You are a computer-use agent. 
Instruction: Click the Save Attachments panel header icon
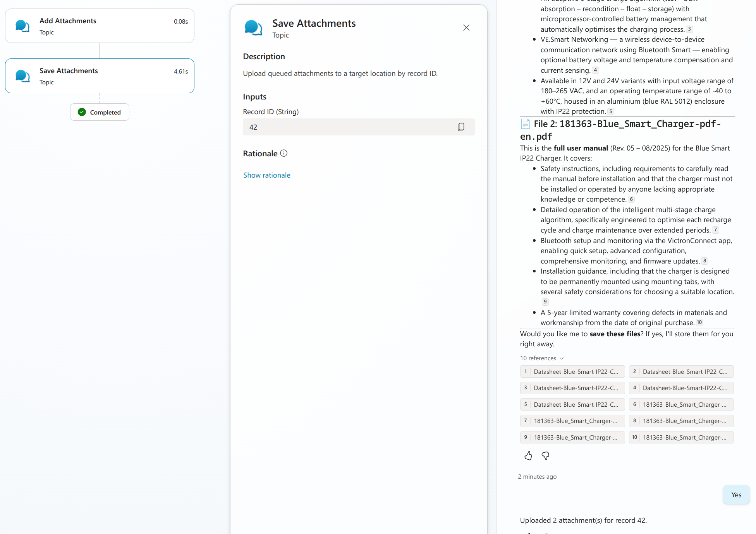tap(253, 28)
